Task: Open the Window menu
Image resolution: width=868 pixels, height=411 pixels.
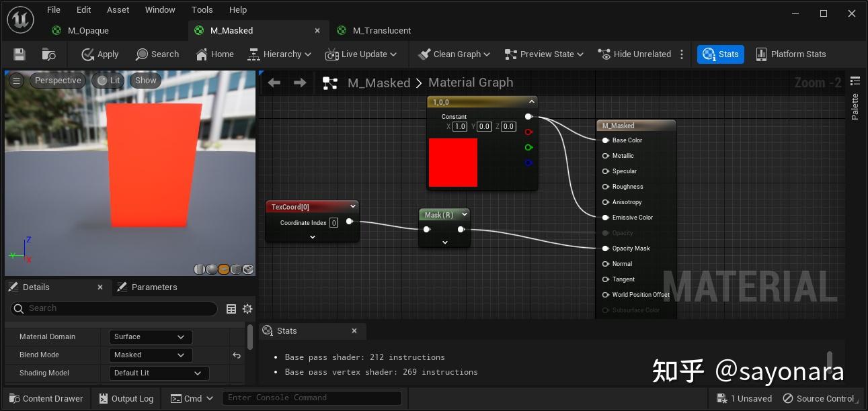Action: coord(160,9)
